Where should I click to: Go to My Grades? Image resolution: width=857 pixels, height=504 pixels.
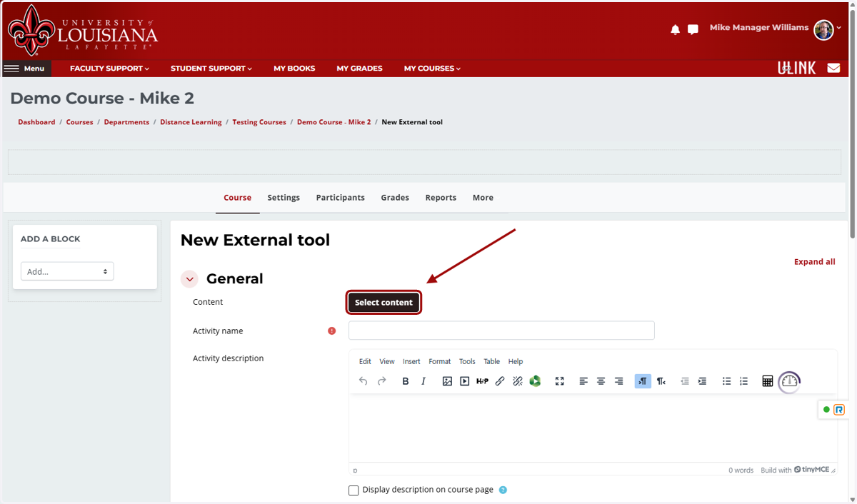click(359, 69)
